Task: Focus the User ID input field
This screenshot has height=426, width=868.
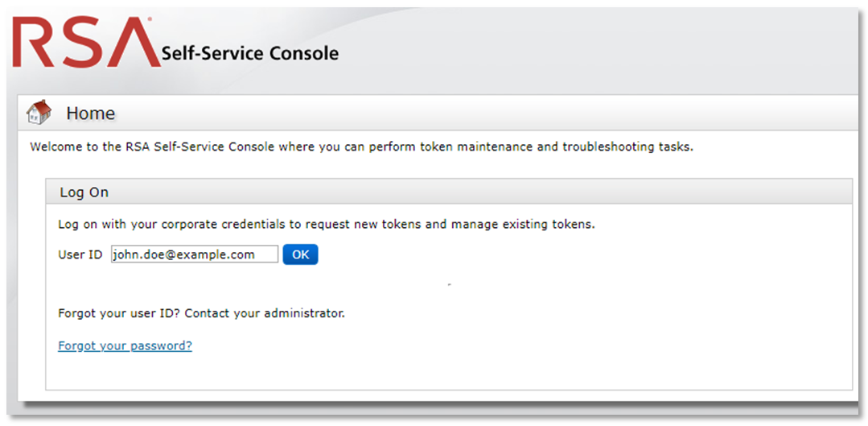Action: tap(195, 254)
